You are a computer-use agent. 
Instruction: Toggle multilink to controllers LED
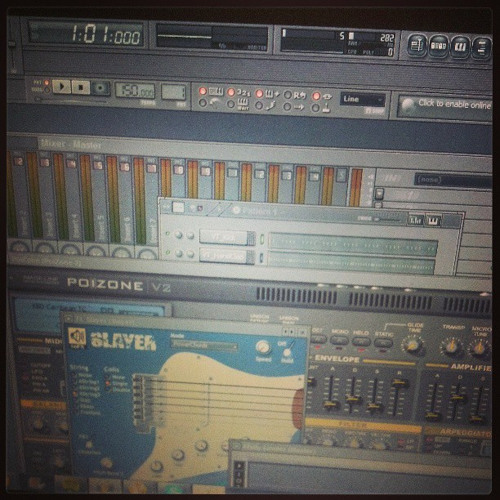[x=315, y=96]
